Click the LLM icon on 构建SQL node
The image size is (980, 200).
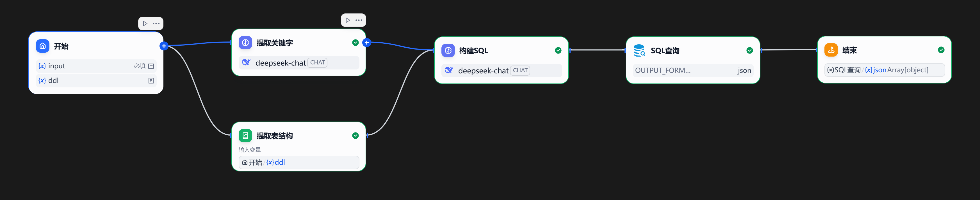point(448,50)
